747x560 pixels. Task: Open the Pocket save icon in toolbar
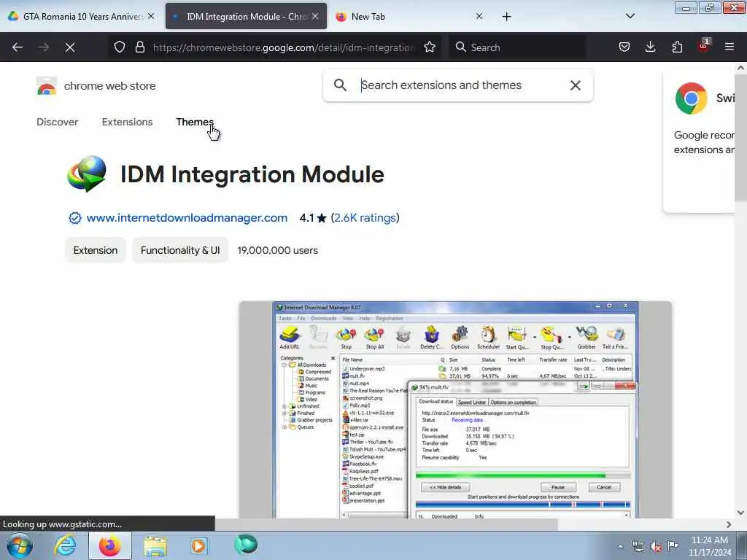(x=624, y=47)
